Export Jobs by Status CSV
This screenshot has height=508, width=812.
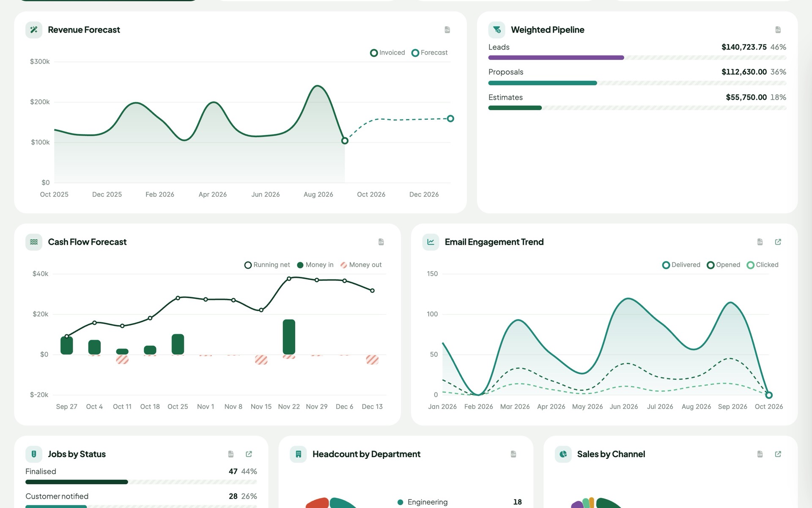coord(231,454)
